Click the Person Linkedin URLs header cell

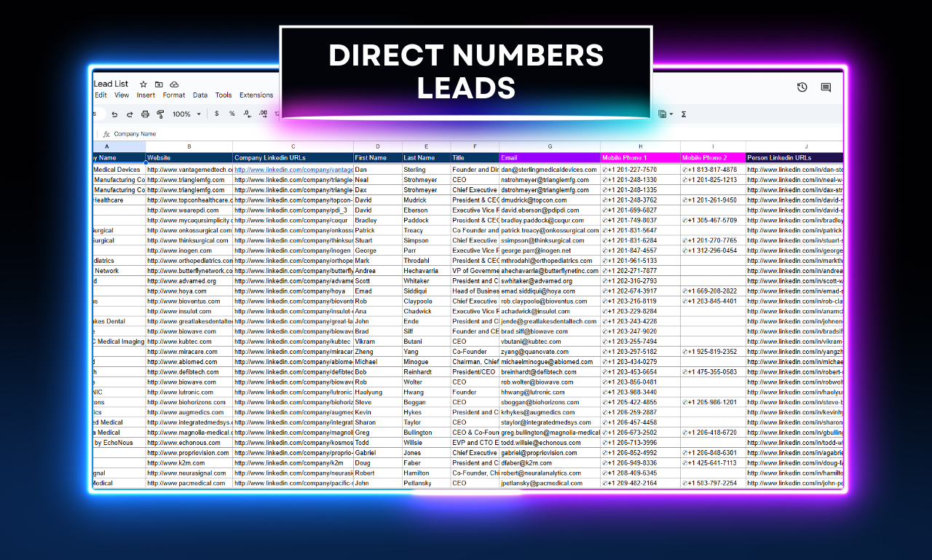[x=794, y=157]
